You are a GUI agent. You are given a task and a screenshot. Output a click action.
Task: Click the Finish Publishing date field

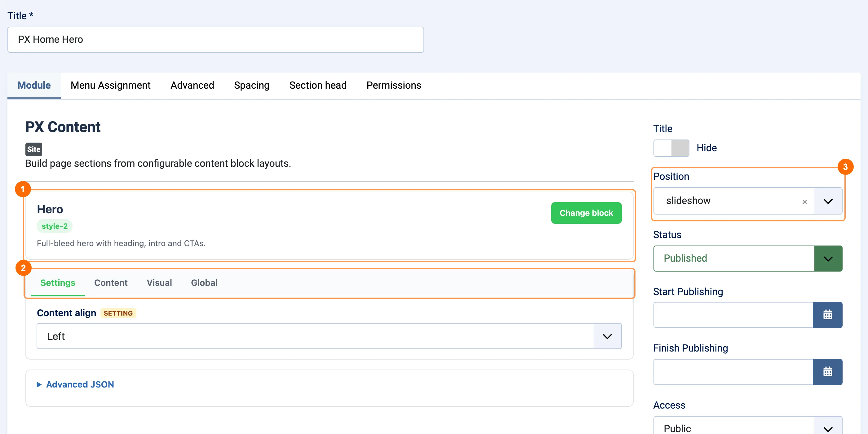tap(733, 372)
